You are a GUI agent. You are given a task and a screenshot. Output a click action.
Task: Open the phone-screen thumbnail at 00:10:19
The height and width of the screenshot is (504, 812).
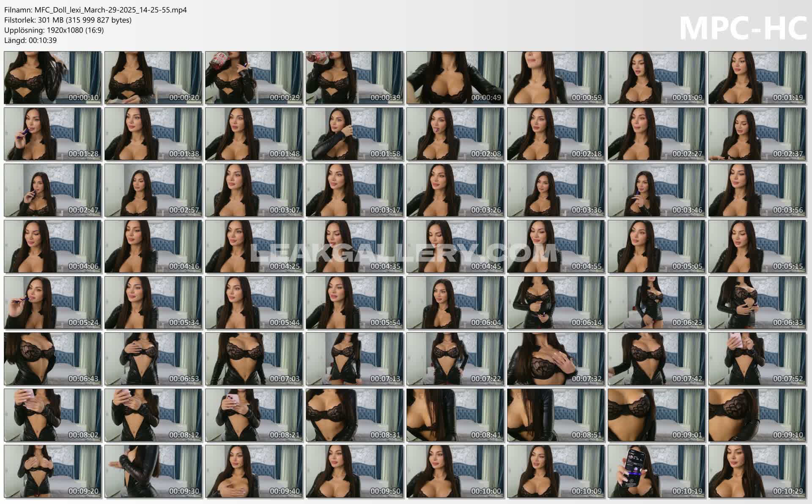[656, 471]
